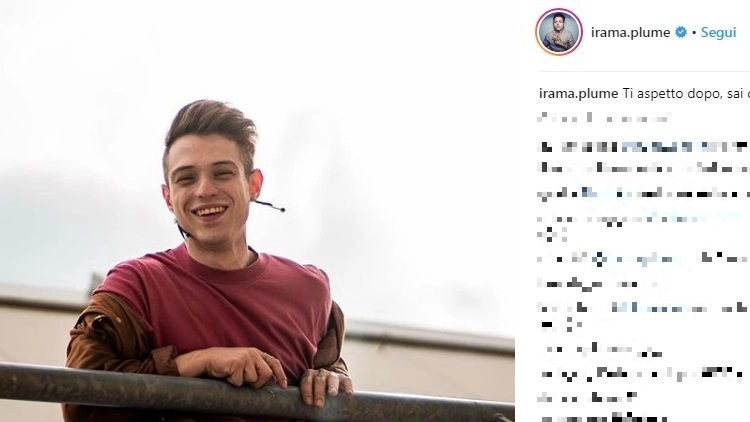Follow the account via the Segui link
This screenshot has width=750, height=422.
tap(718, 33)
